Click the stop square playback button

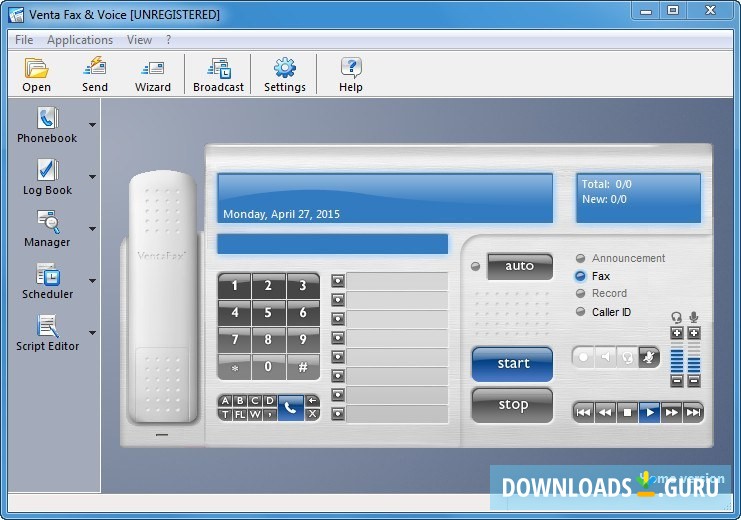(627, 413)
